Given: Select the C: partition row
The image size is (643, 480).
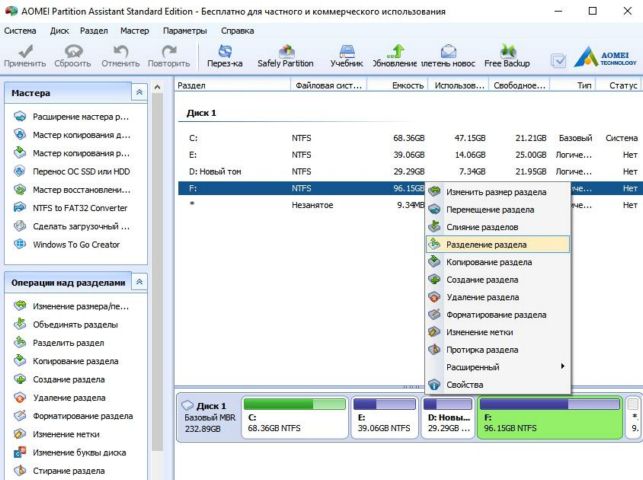Looking at the screenshot, I should pyautogui.click(x=408, y=138).
